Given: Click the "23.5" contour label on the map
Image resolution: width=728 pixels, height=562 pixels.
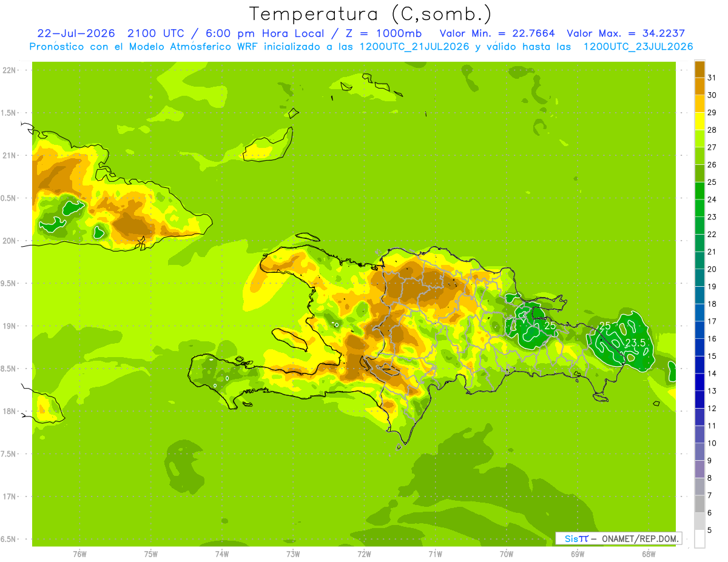Looking at the screenshot, I should coord(635,344).
